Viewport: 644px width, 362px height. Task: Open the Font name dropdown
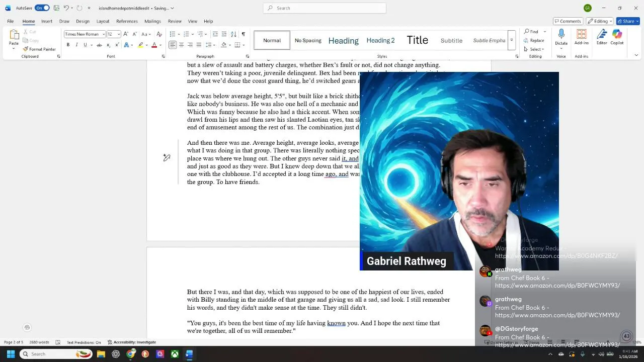(104, 34)
